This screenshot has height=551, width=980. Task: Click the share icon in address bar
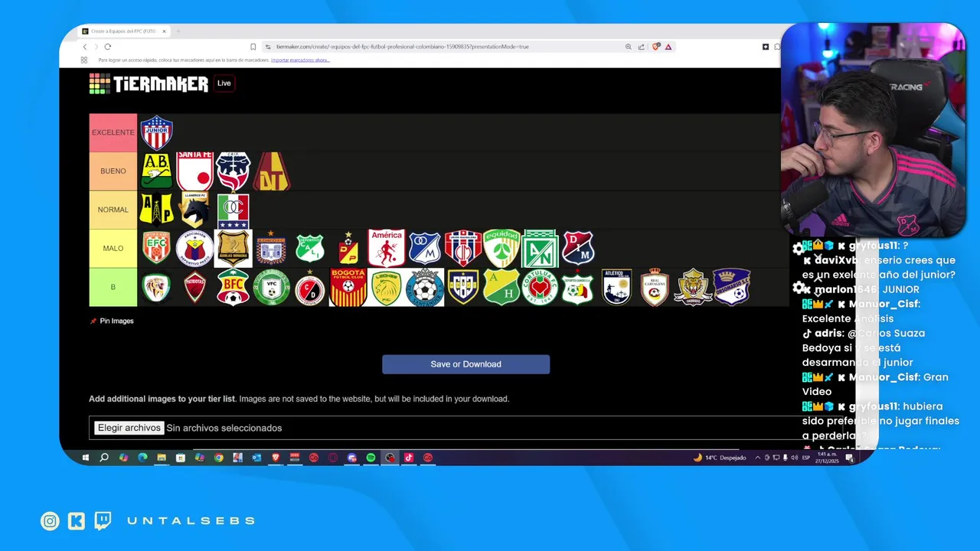coord(641,47)
